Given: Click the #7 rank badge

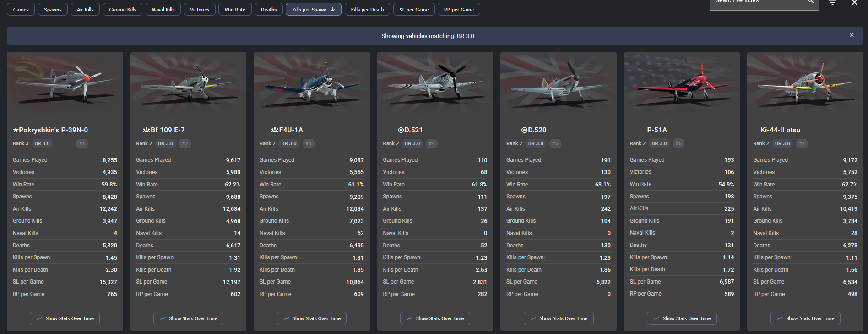Looking at the screenshot, I should pos(802,143).
